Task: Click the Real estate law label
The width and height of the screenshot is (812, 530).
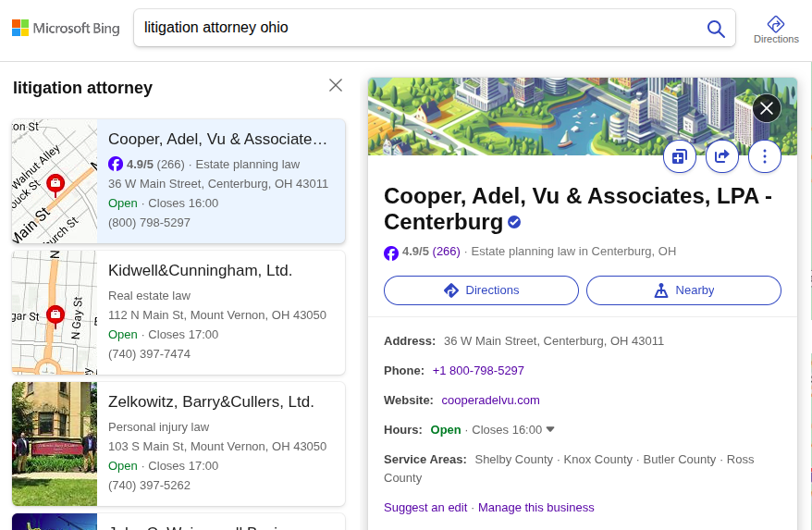Action: (149, 295)
